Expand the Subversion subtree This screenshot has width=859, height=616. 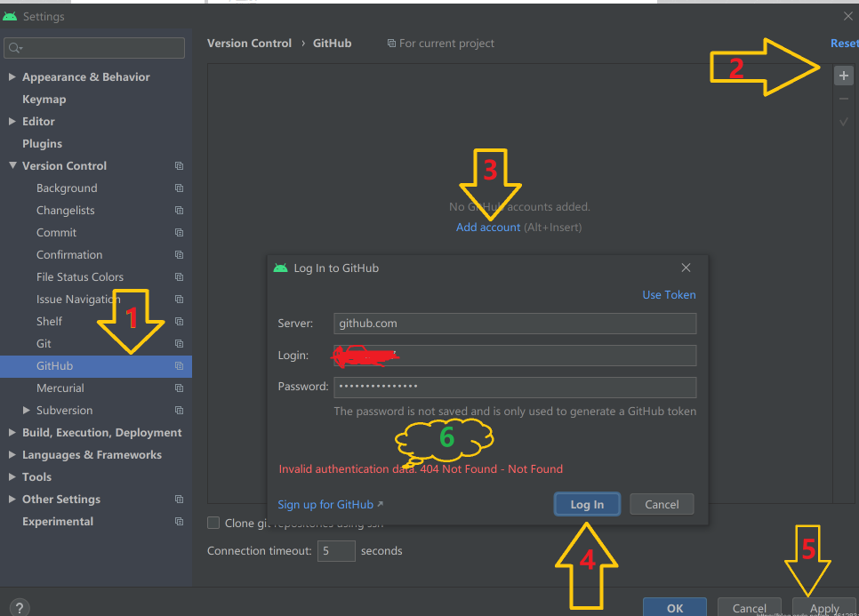tap(27, 410)
